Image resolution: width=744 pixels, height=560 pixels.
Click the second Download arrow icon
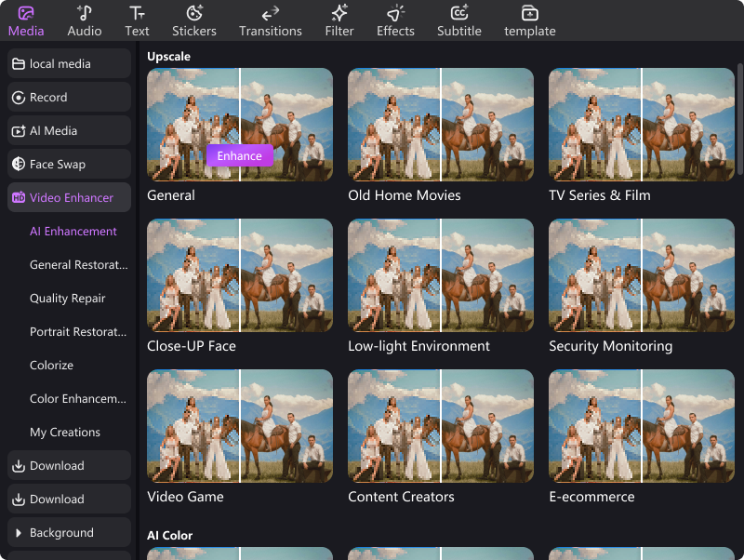19,500
